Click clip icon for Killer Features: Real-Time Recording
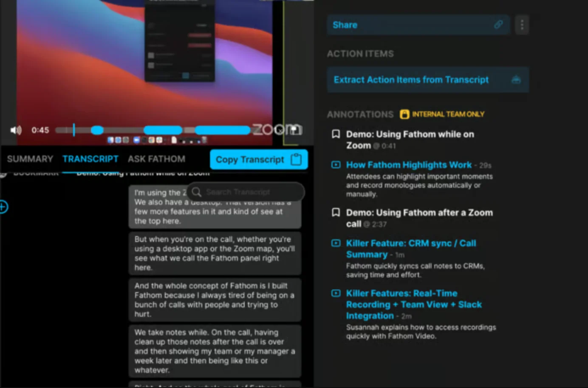 pos(336,293)
